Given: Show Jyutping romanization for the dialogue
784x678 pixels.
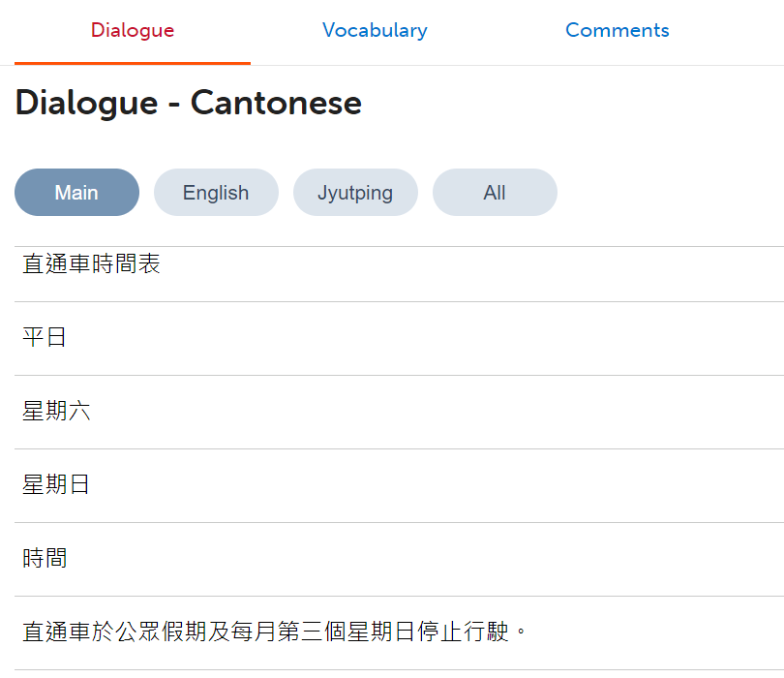Looking at the screenshot, I should [355, 193].
